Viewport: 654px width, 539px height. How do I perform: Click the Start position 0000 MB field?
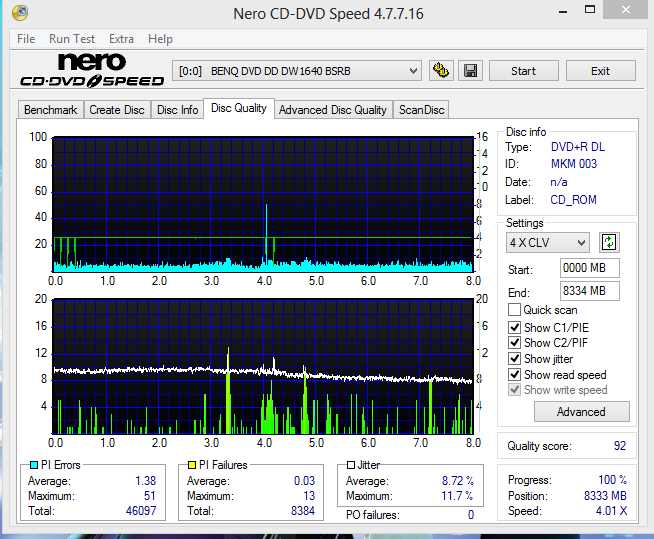[x=589, y=268]
